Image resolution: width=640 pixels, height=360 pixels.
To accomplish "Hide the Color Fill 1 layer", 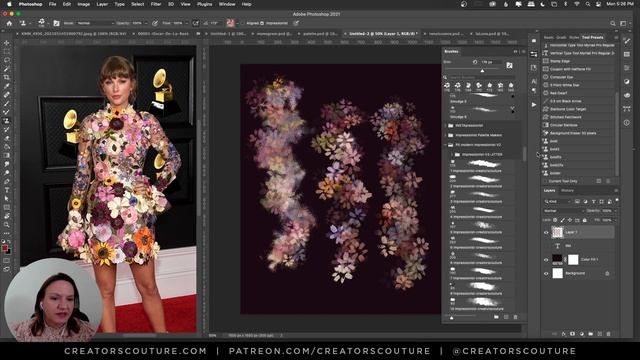I will coord(546,260).
